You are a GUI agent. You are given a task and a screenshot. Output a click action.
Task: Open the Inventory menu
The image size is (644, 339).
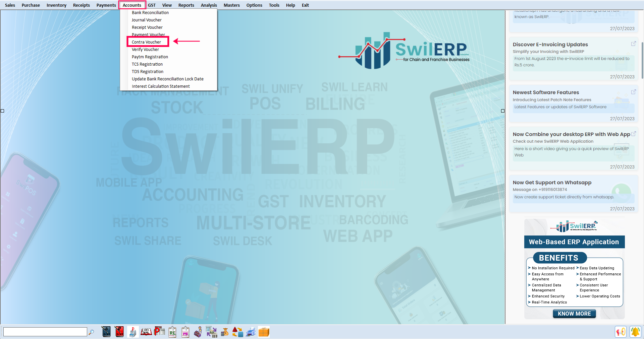click(56, 5)
